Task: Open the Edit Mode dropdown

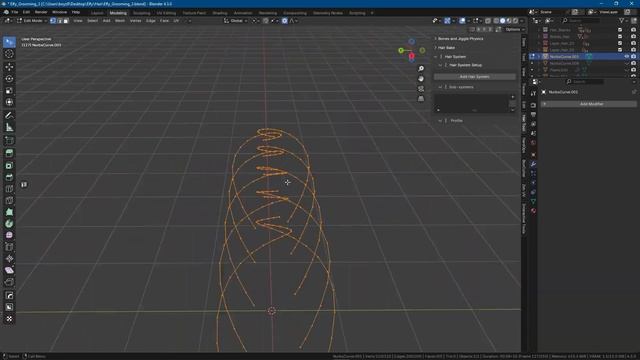Action: 31,21
